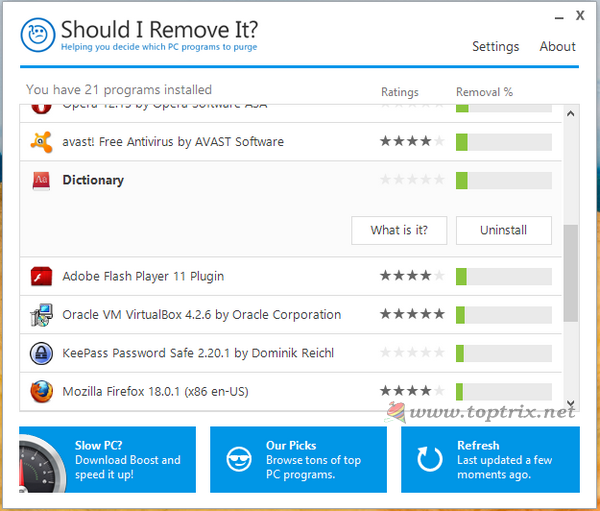Click the Oracle VM VirtualBox icon
The image size is (600, 511).
pyautogui.click(x=41, y=315)
